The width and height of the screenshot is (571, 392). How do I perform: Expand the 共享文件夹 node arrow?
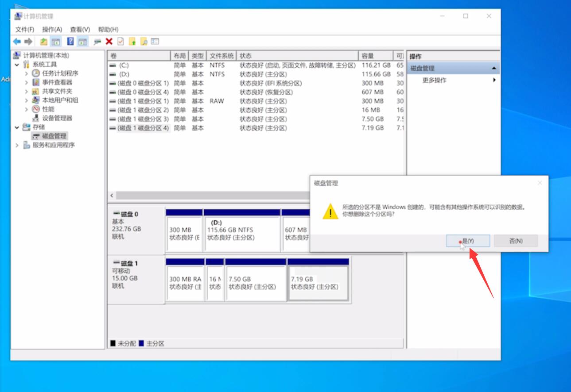27,91
